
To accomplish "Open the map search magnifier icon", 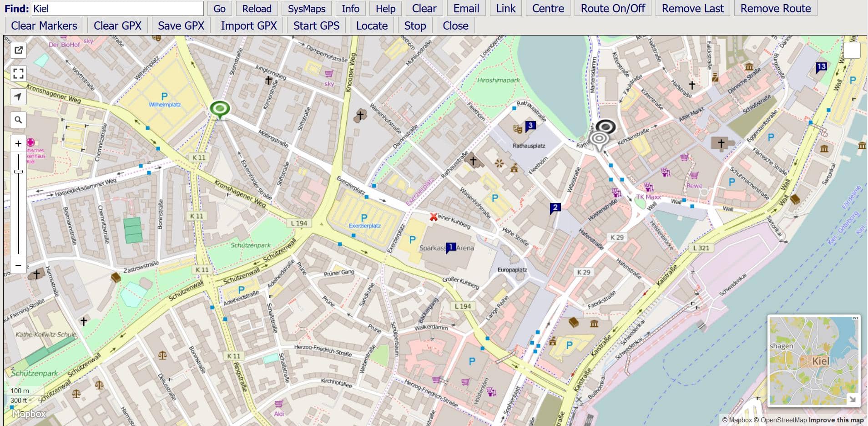I will tap(18, 120).
